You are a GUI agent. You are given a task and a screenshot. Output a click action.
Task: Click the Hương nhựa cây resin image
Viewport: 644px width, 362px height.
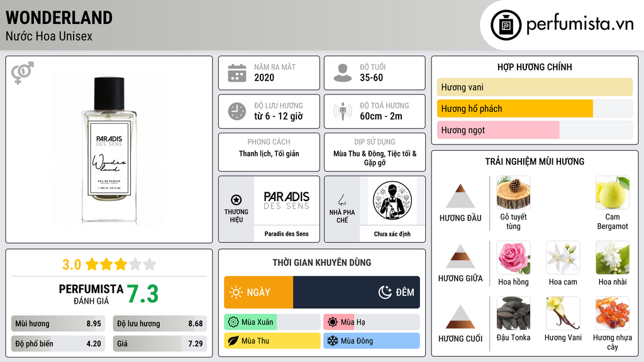613,313
